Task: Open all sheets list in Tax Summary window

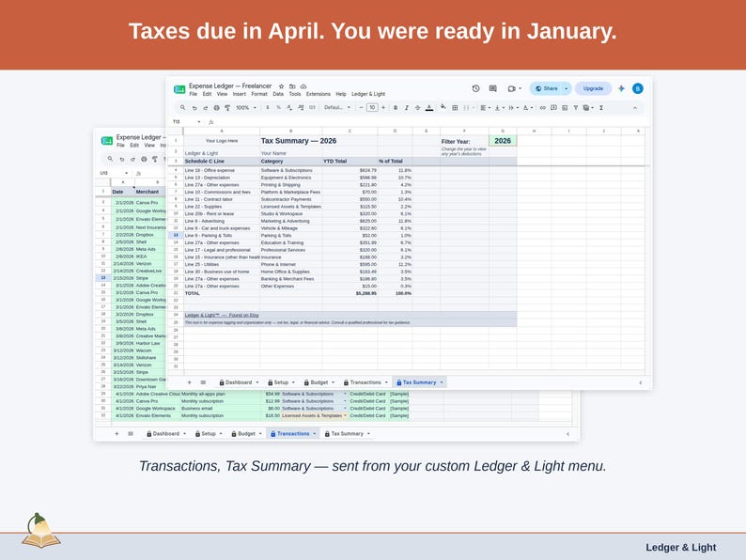Action: (203, 382)
